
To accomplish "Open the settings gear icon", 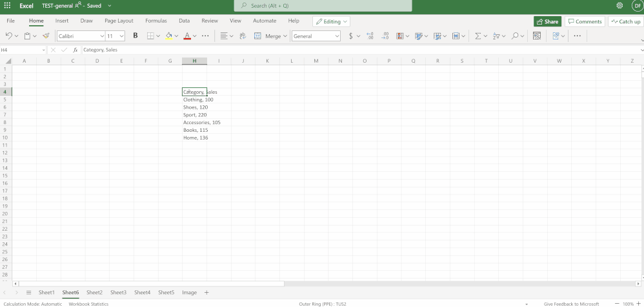I will [619, 5].
